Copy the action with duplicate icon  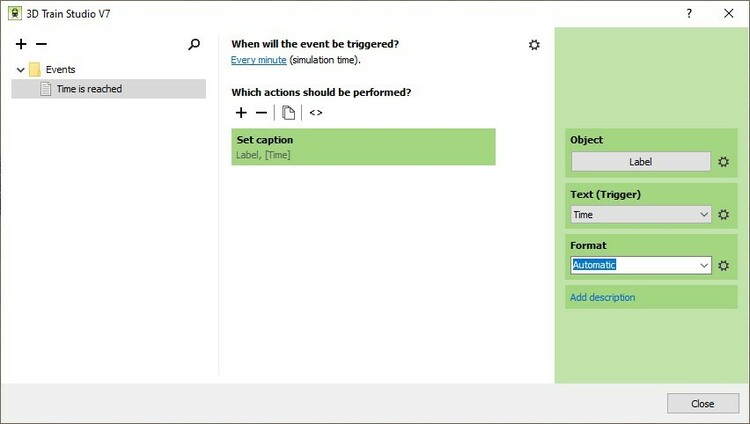coord(289,113)
